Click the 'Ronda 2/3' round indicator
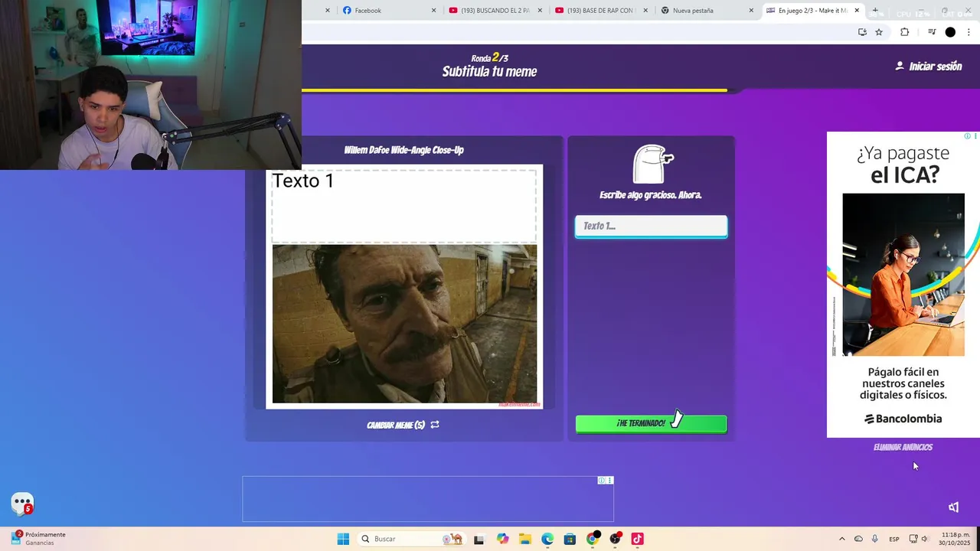The height and width of the screenshot is (551, 980). pos(490,57)
